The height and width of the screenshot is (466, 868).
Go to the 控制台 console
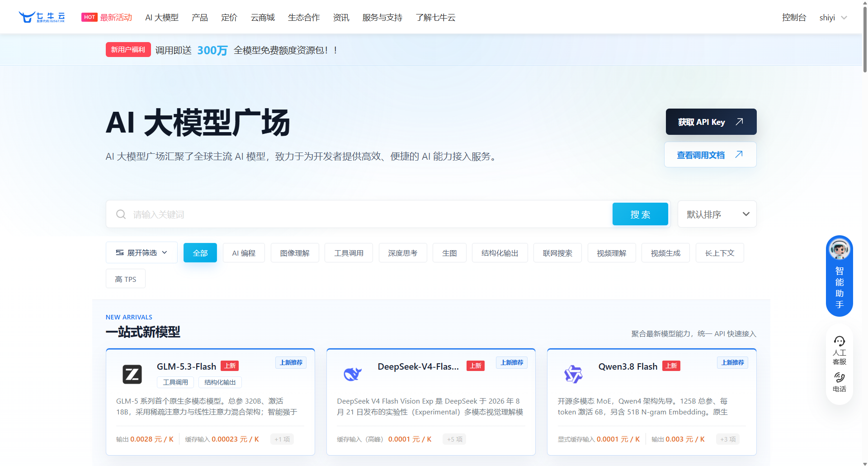(794, 17)
